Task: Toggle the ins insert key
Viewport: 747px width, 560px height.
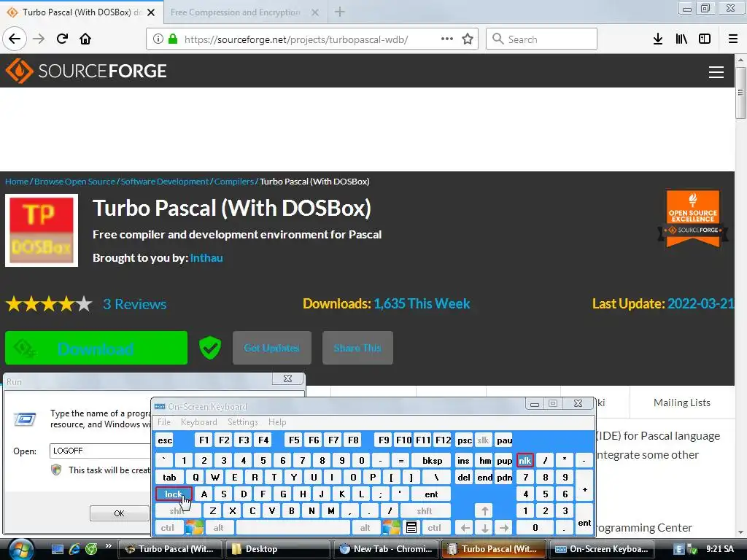Action: pyautogui.click(x=463, y=461)
